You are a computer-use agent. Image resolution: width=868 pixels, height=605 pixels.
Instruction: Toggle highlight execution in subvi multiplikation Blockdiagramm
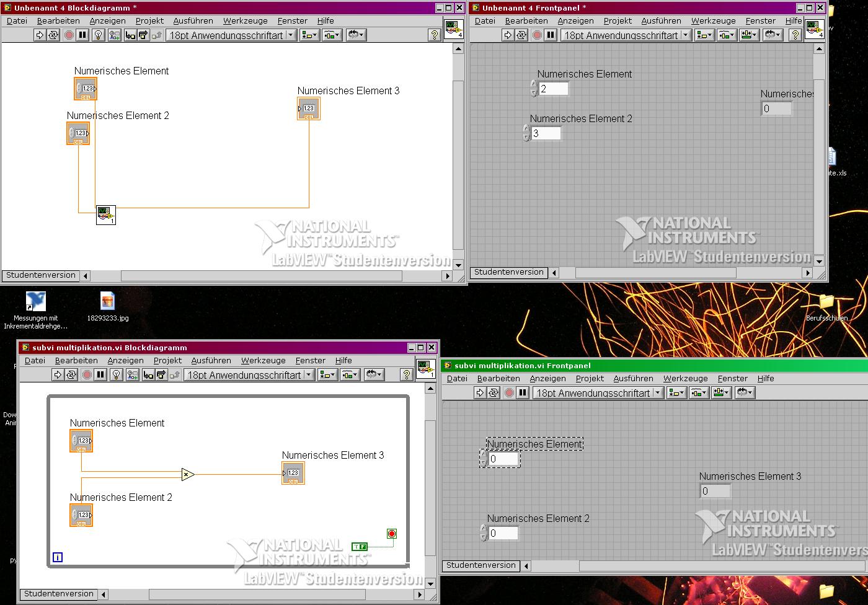116,375
